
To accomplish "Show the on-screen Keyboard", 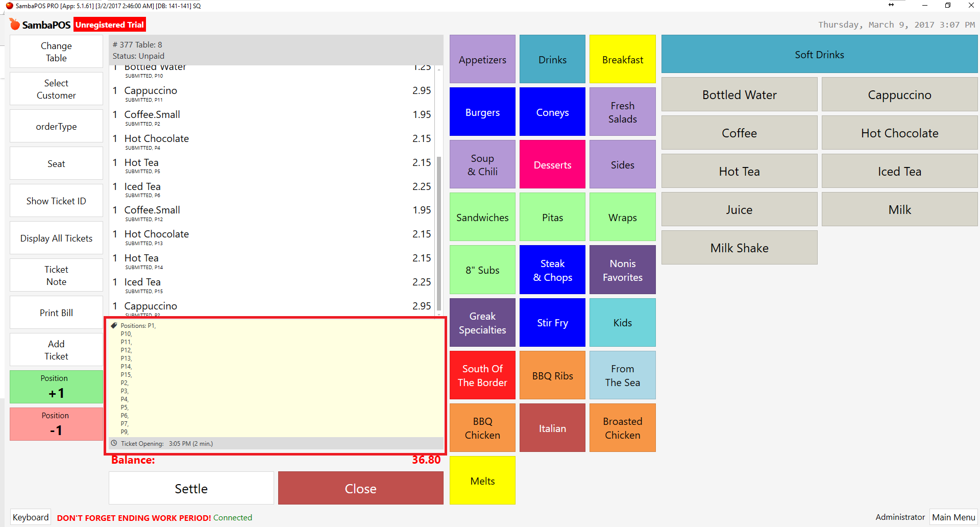I will (31, 517).
